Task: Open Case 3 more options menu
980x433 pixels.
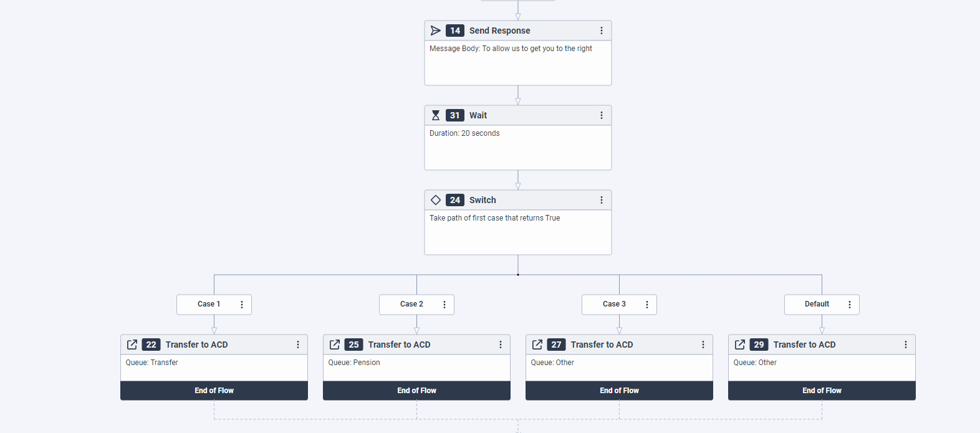Action: click(647, 305)
